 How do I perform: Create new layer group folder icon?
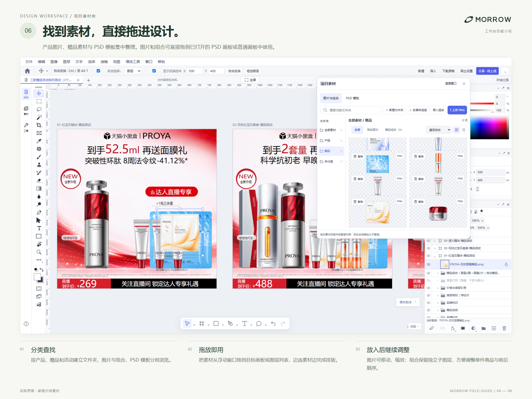click(484, 328)
